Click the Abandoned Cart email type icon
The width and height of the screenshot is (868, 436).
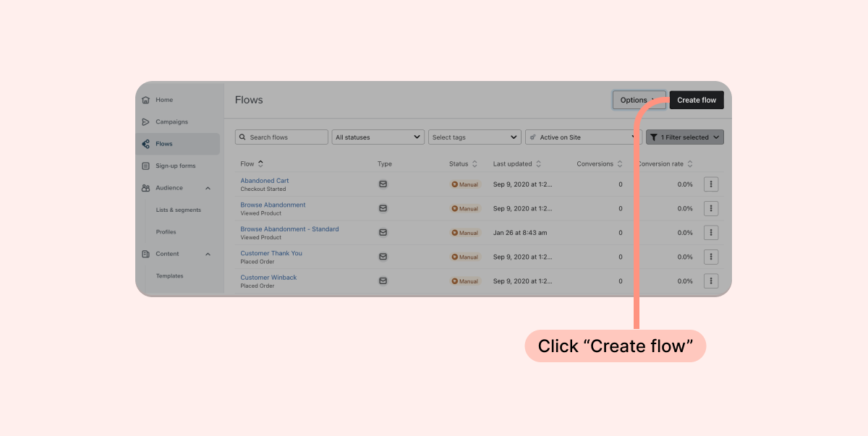(x=383, y=184)
